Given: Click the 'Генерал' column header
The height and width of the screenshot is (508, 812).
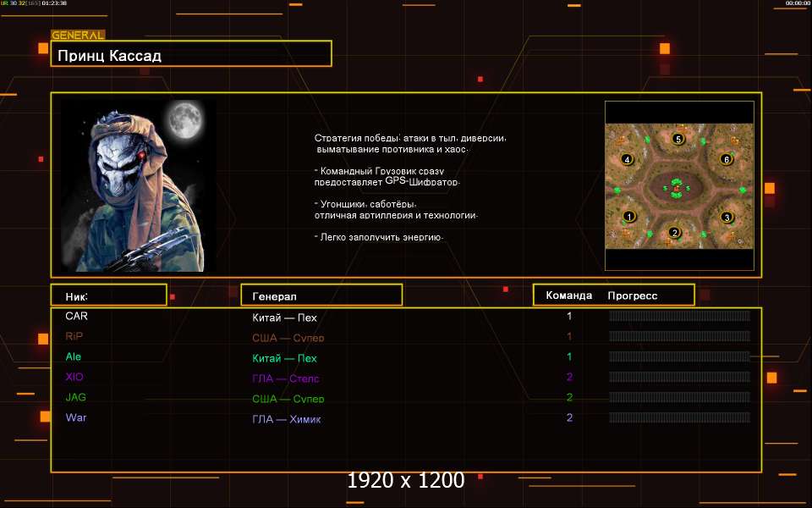Looking at the screenshot, I should [x=321, y=295].
